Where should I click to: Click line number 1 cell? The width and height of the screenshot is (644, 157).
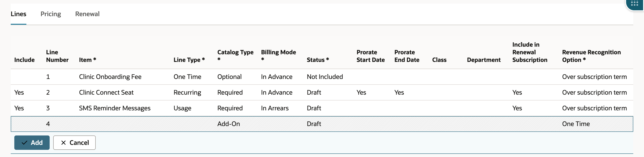[x=48, y=77]
